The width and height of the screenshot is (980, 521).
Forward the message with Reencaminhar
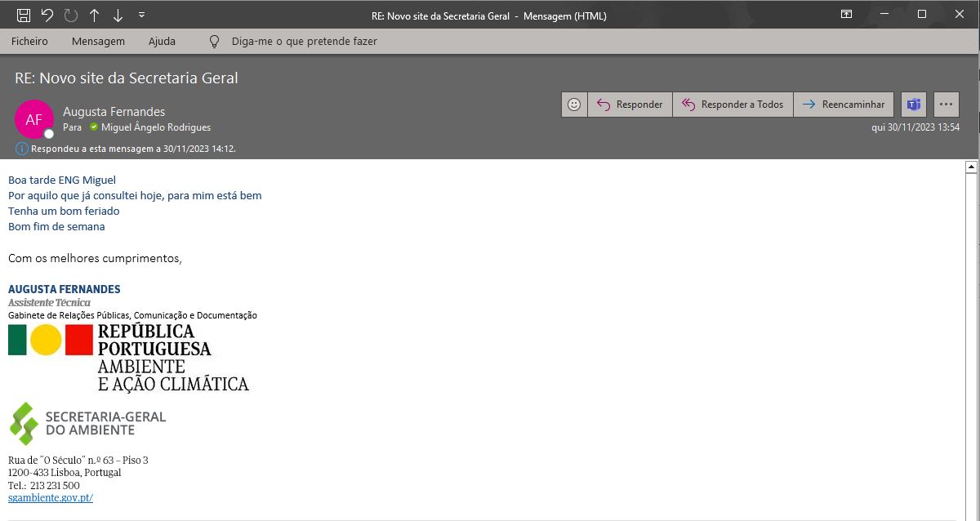click(844, 105)
